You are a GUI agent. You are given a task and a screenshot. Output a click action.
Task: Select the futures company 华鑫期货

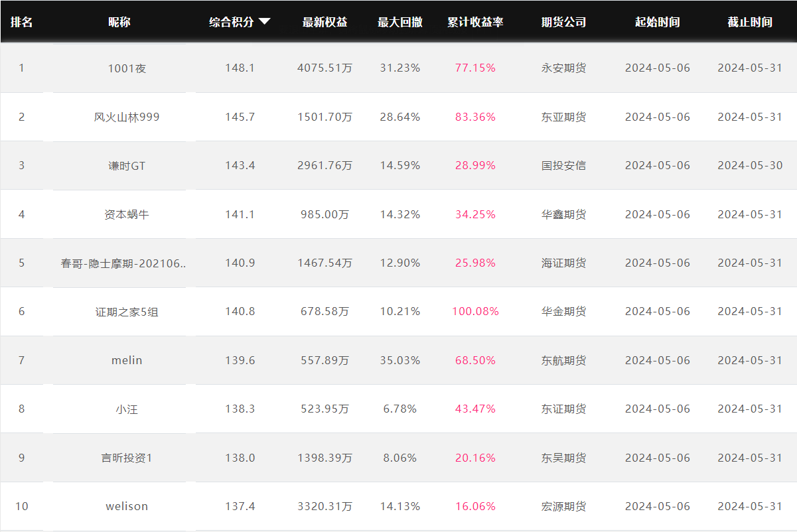point(563,214)
